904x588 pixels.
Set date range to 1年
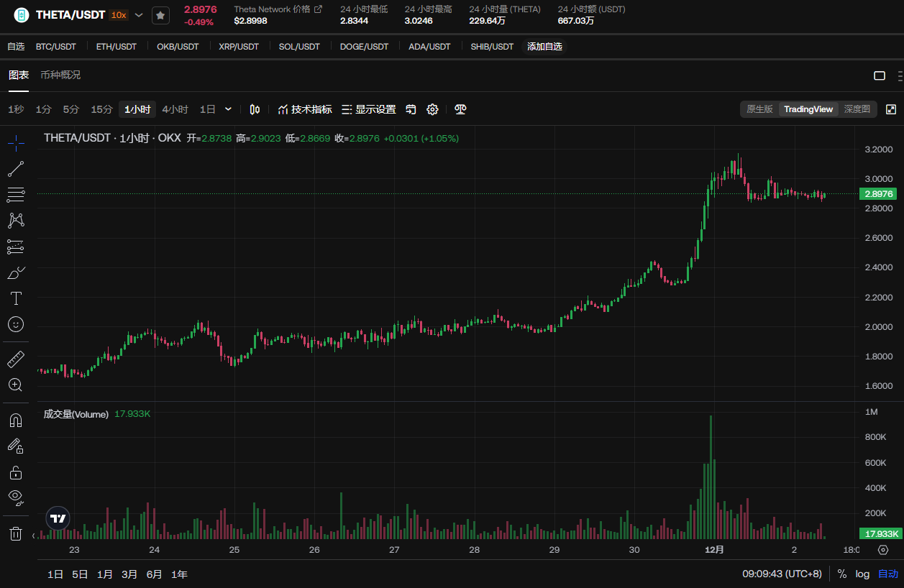[x=179, y=574]
